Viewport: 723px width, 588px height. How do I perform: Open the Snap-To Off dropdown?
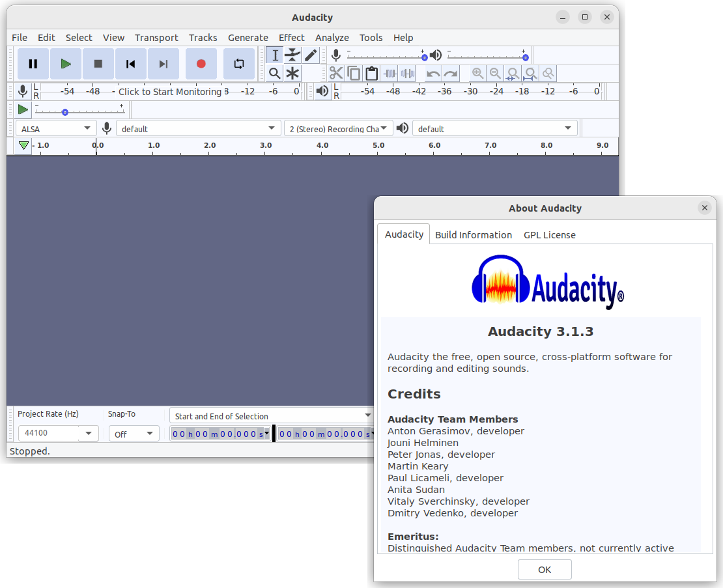coord(134,434)
